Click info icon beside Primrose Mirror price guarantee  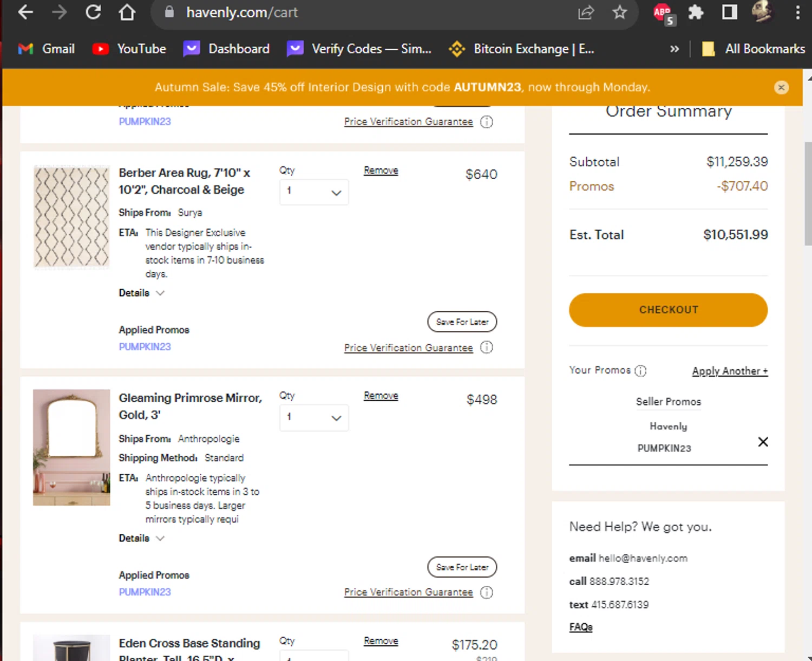tap(487, 592)
